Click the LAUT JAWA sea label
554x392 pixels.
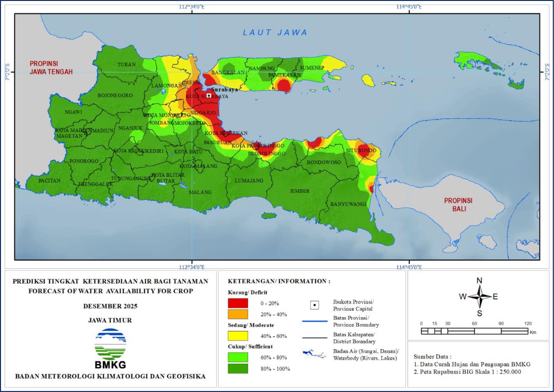(275, 32)
